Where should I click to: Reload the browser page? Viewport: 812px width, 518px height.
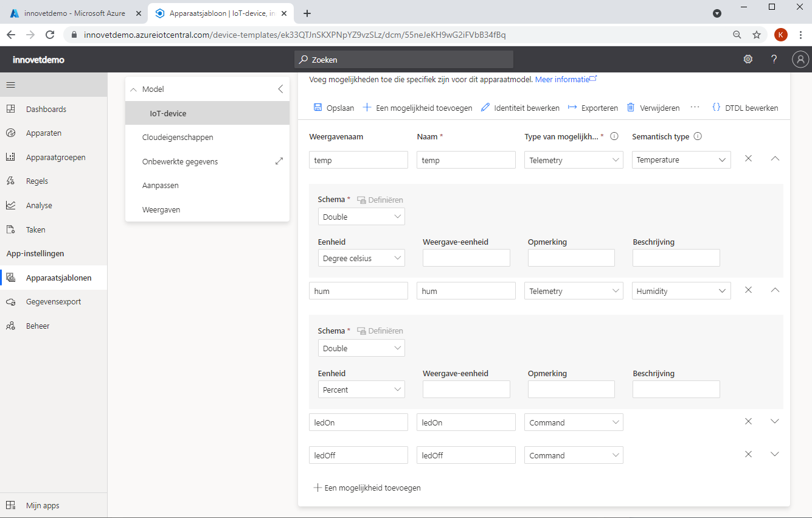click(x=50, y=35)
